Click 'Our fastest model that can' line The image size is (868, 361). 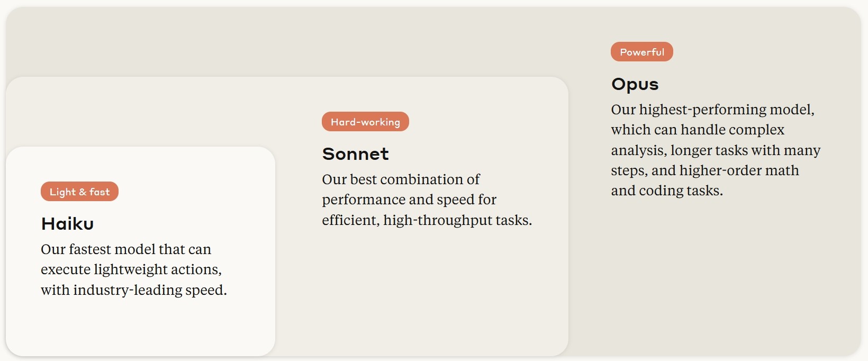(x=126, y=249)
